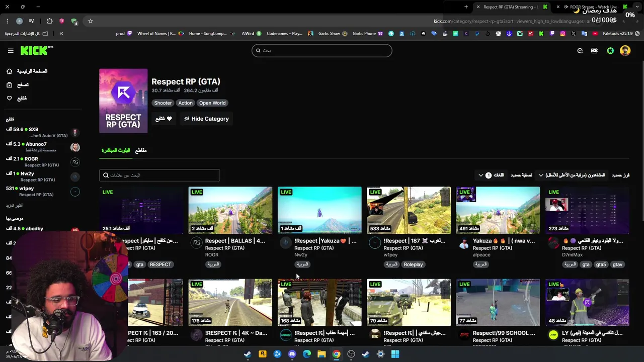
Task: Go home via the KICK logo
Action: pyautogui.click(x=36, y=50)
